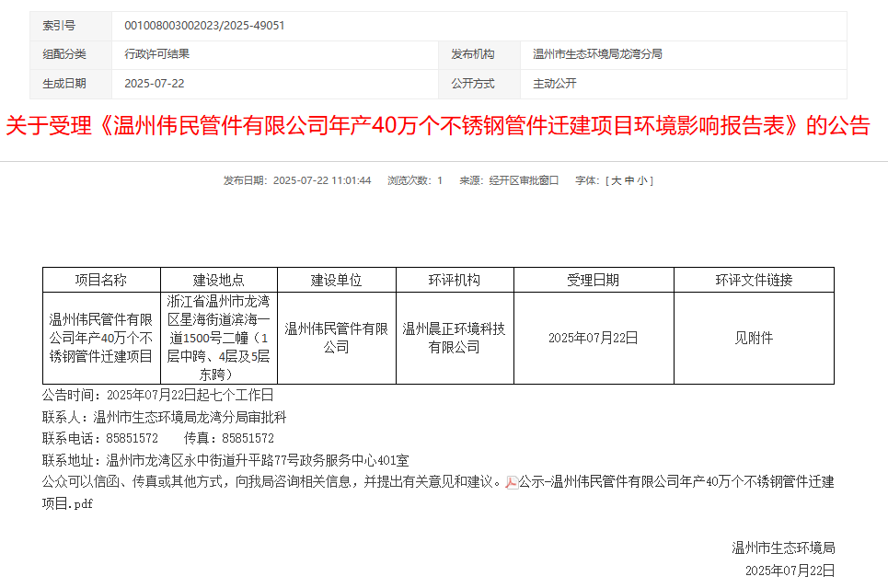
Task: Click the 建设地点 column header
Action: tap(219, 280)
